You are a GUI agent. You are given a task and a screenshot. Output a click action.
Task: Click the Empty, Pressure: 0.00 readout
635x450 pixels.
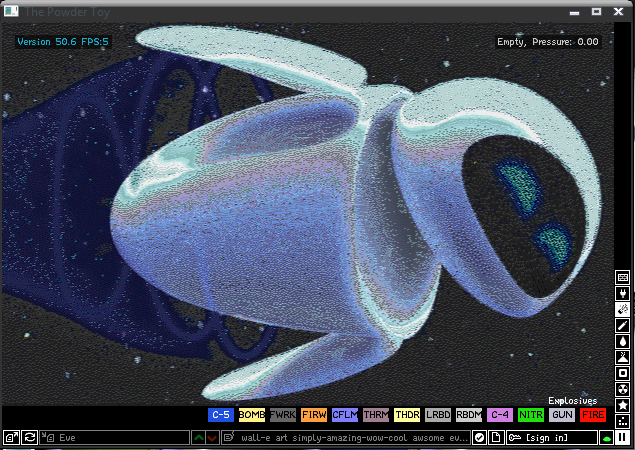pos(548,42)
